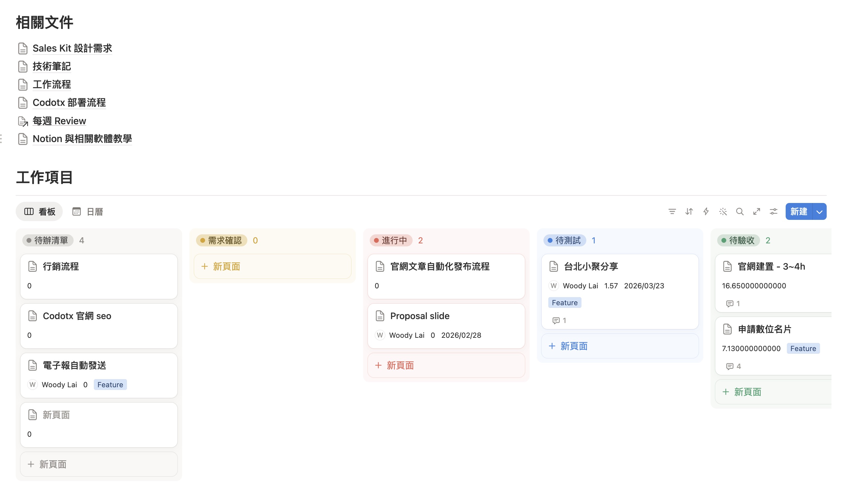Open comment icon on 台北小聚分享 card

pyautogui.click(x=556, y=320)
